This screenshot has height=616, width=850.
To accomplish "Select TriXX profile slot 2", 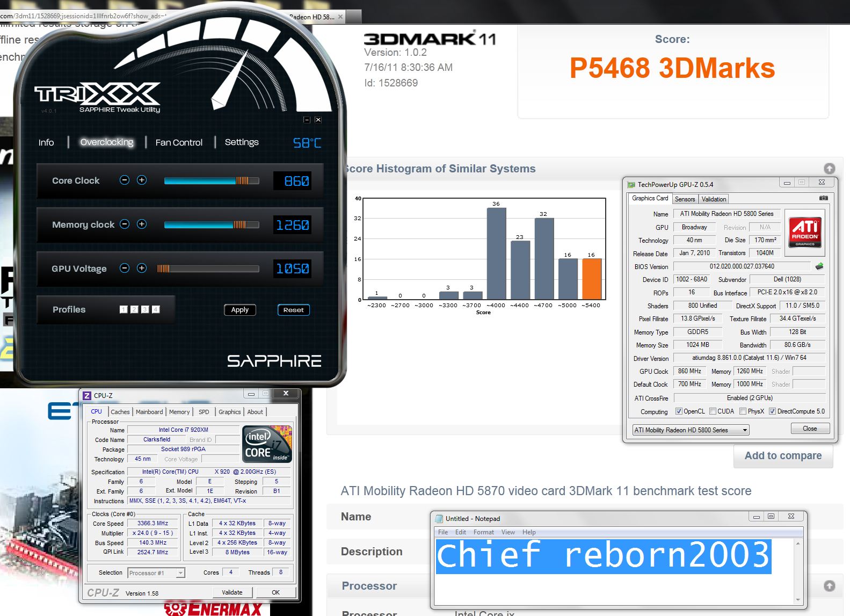I will (134, 309).
